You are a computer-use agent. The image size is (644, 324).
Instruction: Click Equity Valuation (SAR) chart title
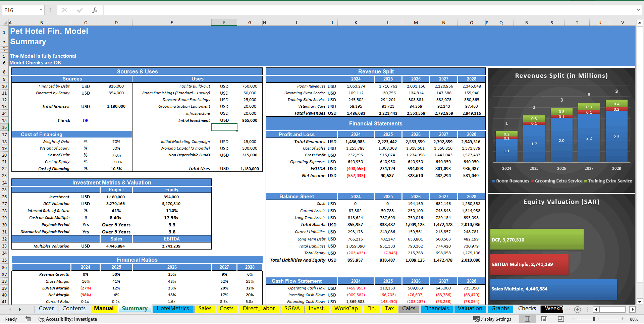tap(561, 202)
